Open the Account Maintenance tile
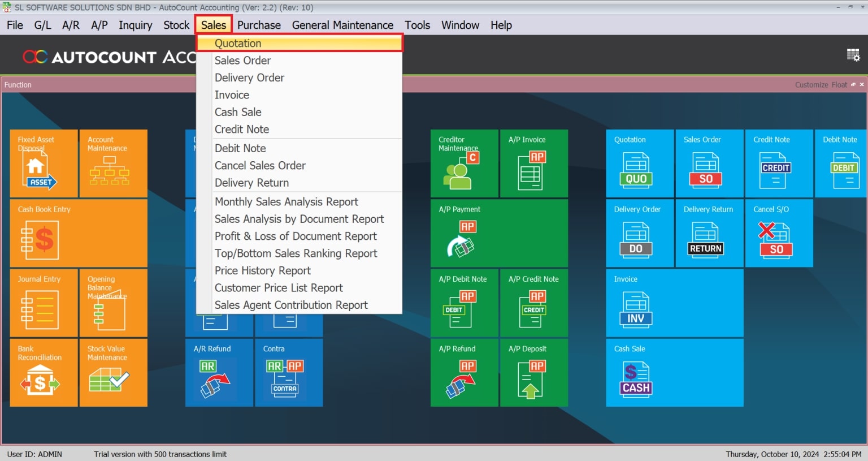Image resolution: width=868 pixels, height=461 pixels. pyautogui.click(x=113, y=163)
